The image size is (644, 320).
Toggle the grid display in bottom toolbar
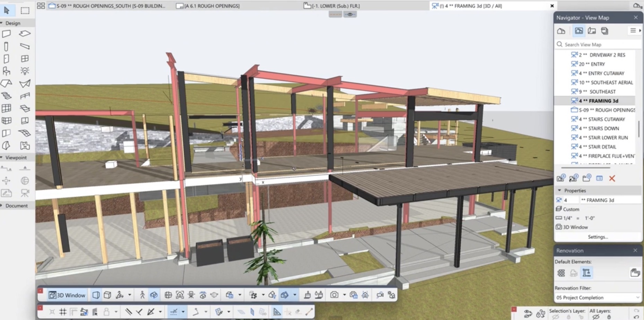point(63,312)
